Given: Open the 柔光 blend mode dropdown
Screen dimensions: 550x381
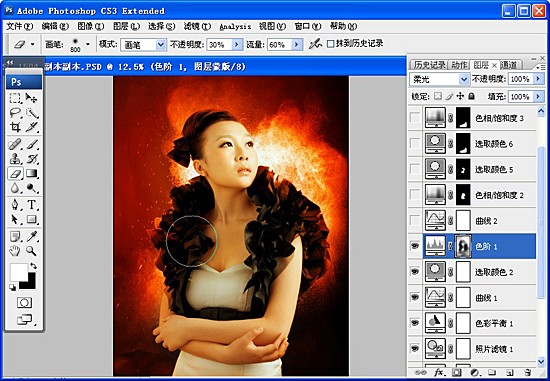Looking at the screenshot, I should (464, 79).
